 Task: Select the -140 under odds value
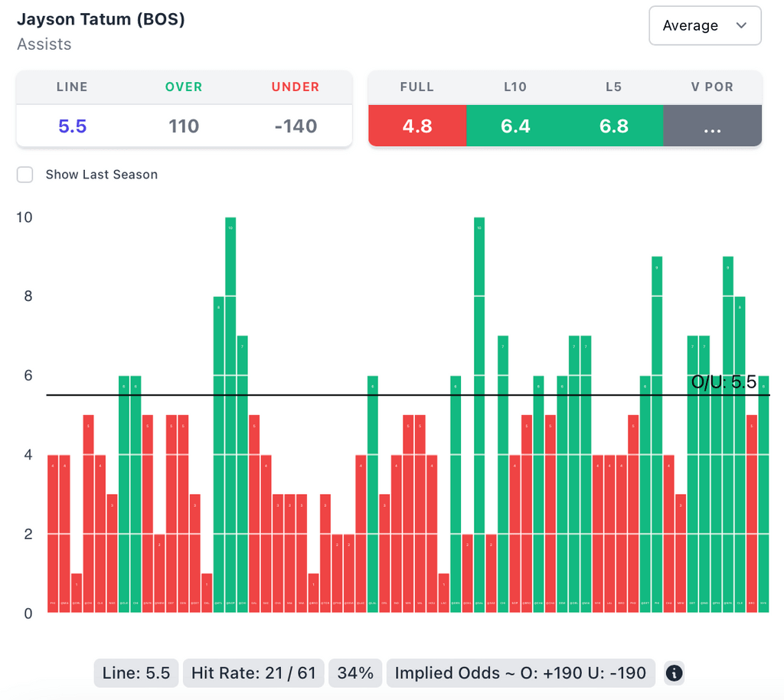click(x=296, y=126)
